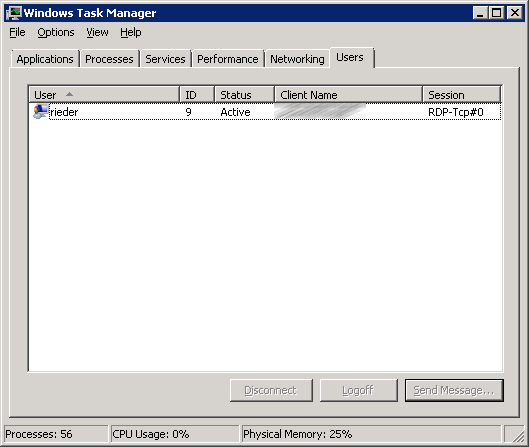Open the File menu
This screenshot has width=529, height=447.
tap(17, 32)
